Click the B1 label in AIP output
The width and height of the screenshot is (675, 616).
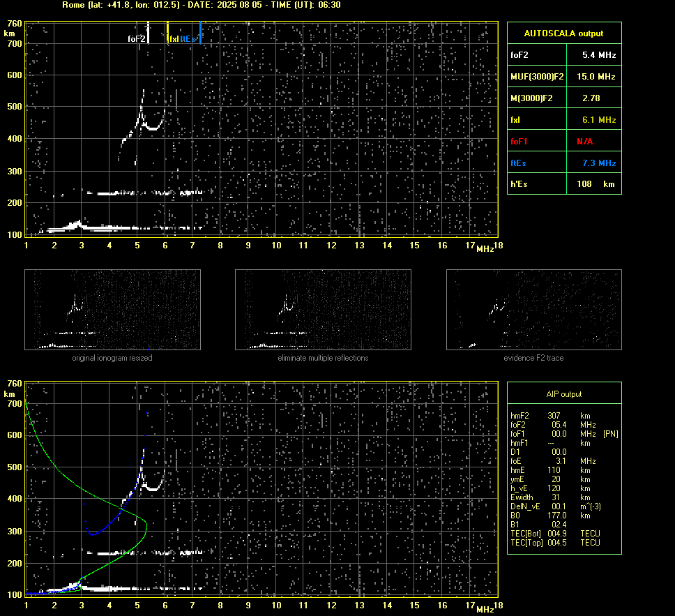tap(515, 525)
